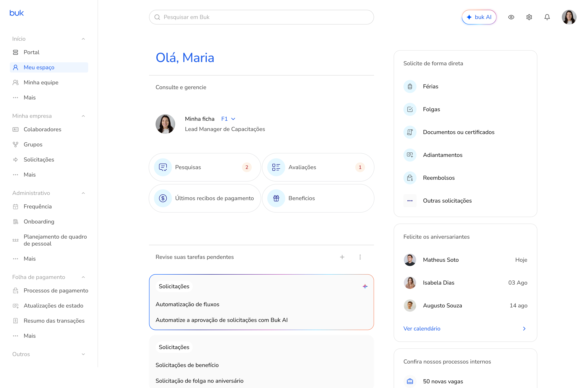Click the Folgas checkbox icon
This screenshot has height=388, width=588.
(x=410, y=109)
